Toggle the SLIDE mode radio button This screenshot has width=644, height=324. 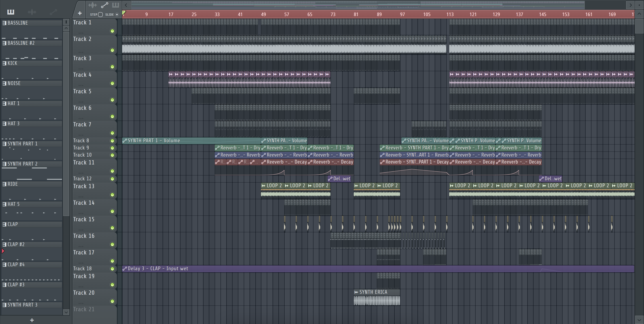tap(117, 15)
